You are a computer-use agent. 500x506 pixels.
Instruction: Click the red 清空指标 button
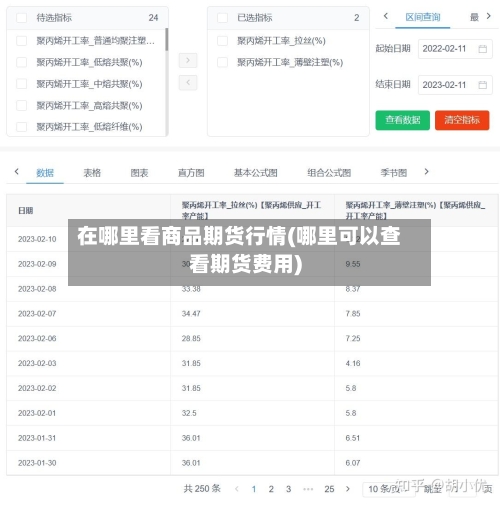(462, 120)
